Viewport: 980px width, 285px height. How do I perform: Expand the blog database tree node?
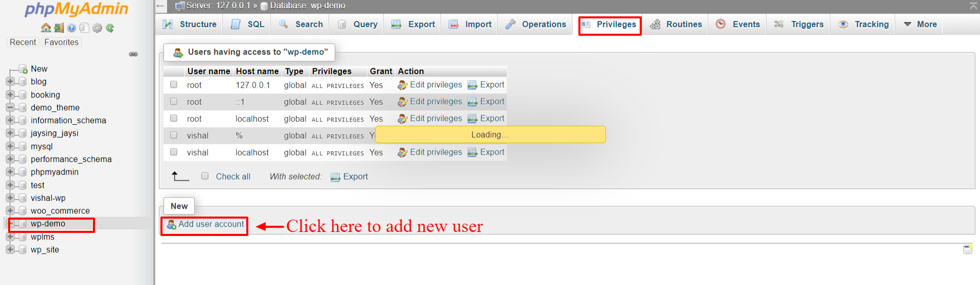10,82
